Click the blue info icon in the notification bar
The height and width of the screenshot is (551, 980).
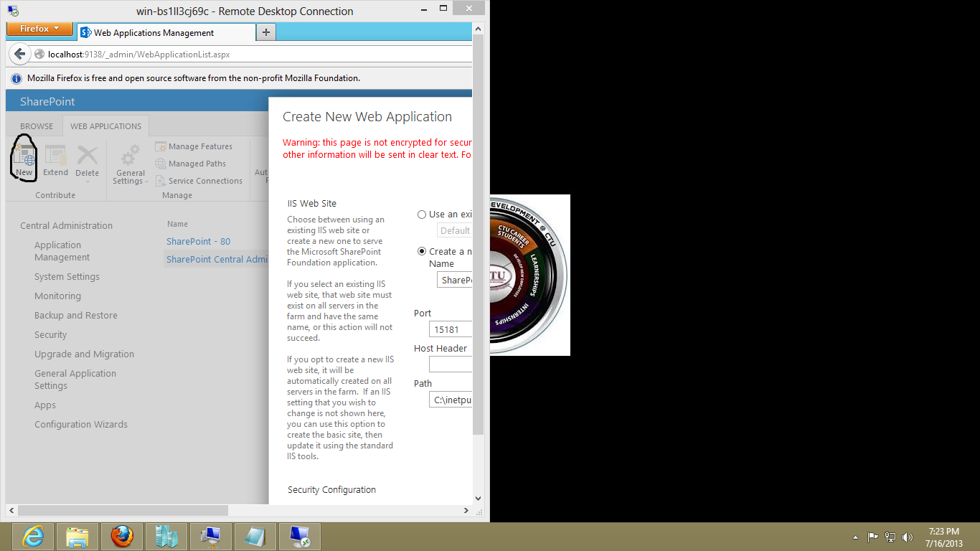(x=17, y=78)
